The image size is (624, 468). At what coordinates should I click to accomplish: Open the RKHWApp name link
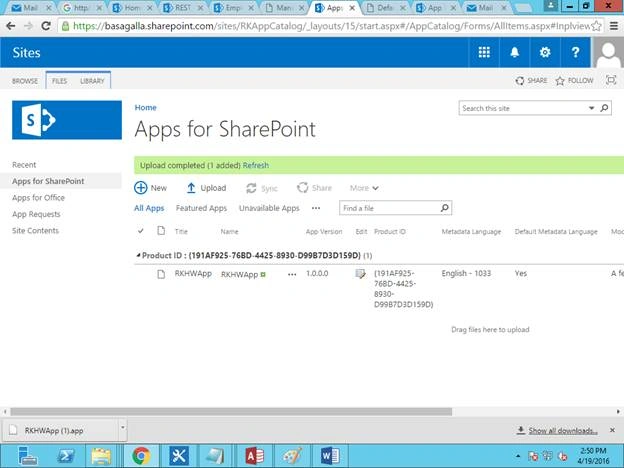pyautogui.click(x=239, y=275)
